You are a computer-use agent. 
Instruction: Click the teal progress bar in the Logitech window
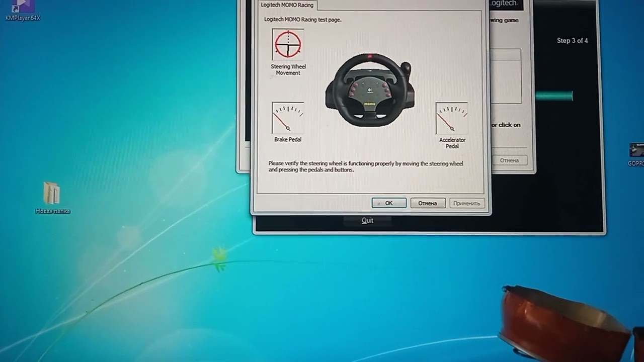pos(554,96)
